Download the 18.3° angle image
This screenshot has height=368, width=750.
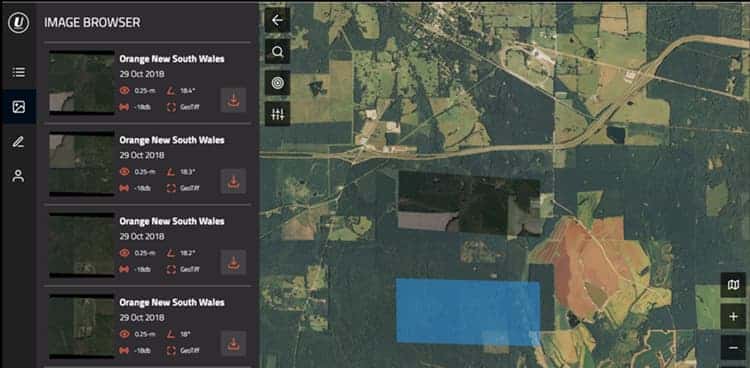233,181
